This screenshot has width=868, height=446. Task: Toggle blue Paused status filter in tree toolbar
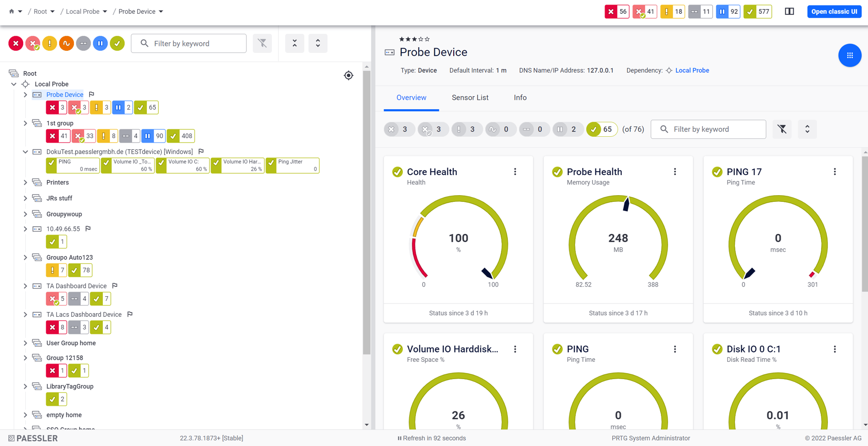pos(100,43)
